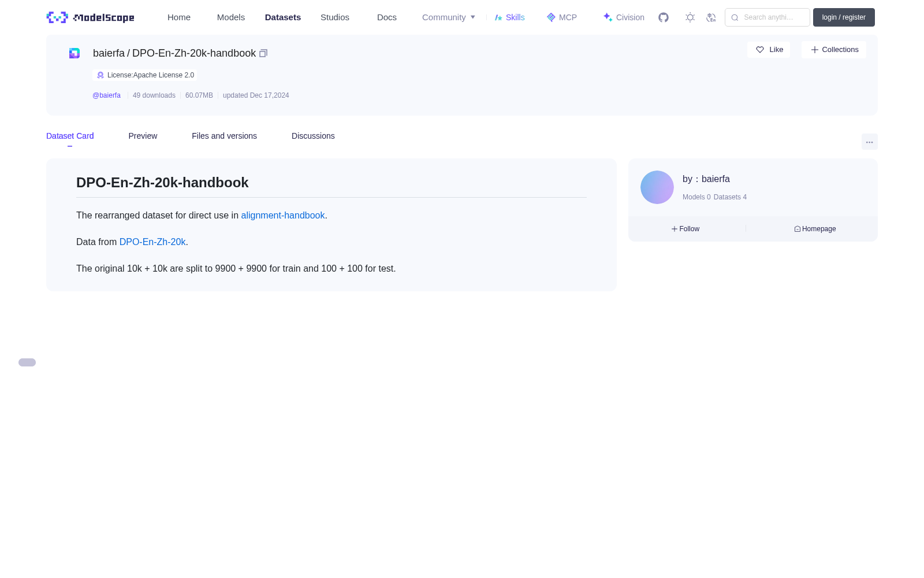Open the Docs page
924x578 pixels.
[x=387, y=17]
